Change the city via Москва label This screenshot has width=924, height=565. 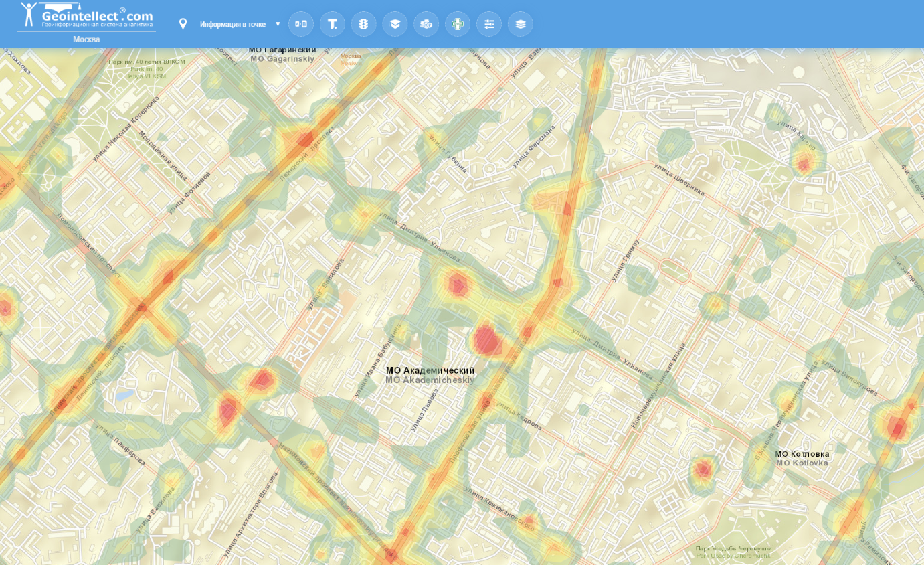point(86,39)
